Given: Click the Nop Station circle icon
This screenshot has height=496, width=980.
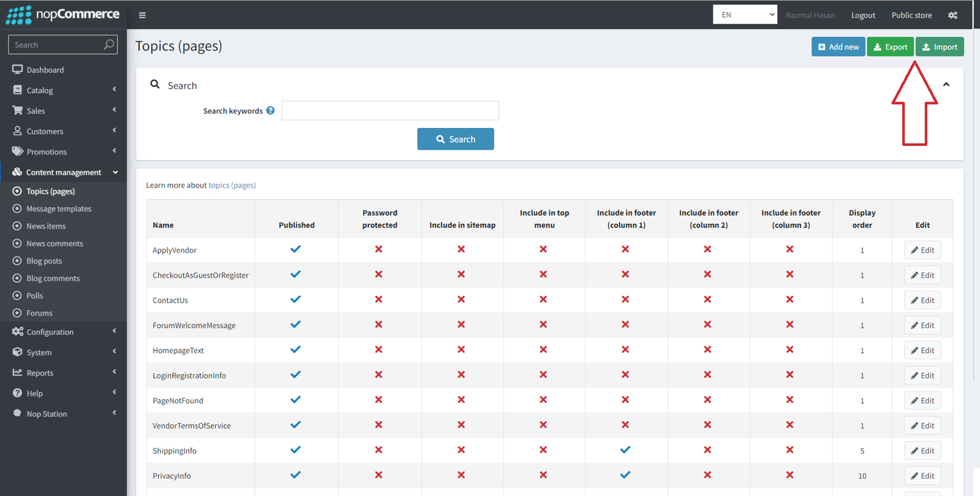Looking at the screenshot, I should pyautogui.click(x=17, y=413).
